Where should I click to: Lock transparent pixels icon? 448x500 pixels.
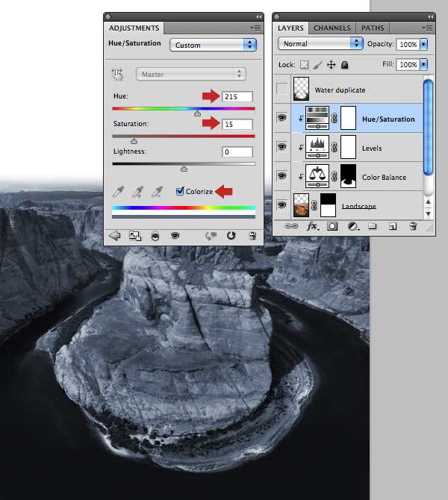304,65
